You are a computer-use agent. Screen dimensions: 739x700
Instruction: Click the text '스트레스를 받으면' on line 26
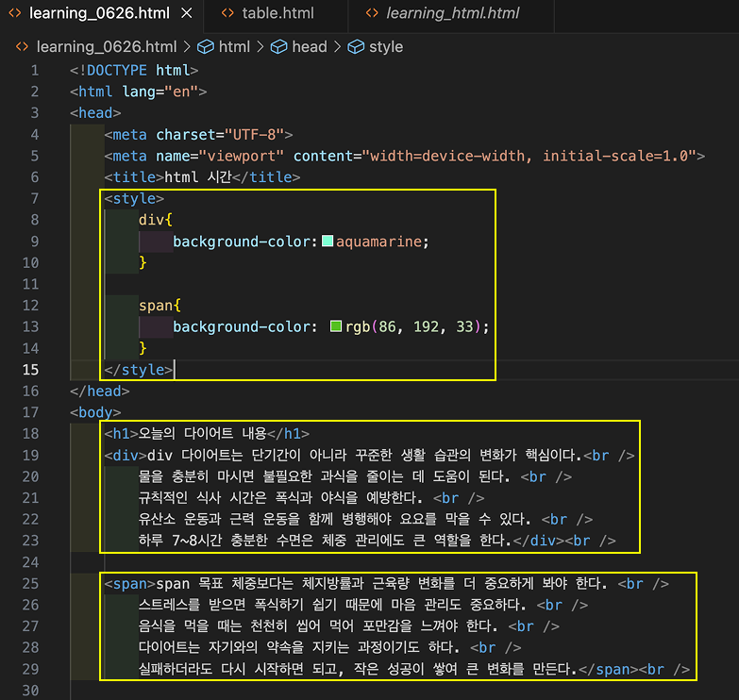pyautogui.click(x=192, y=605)
